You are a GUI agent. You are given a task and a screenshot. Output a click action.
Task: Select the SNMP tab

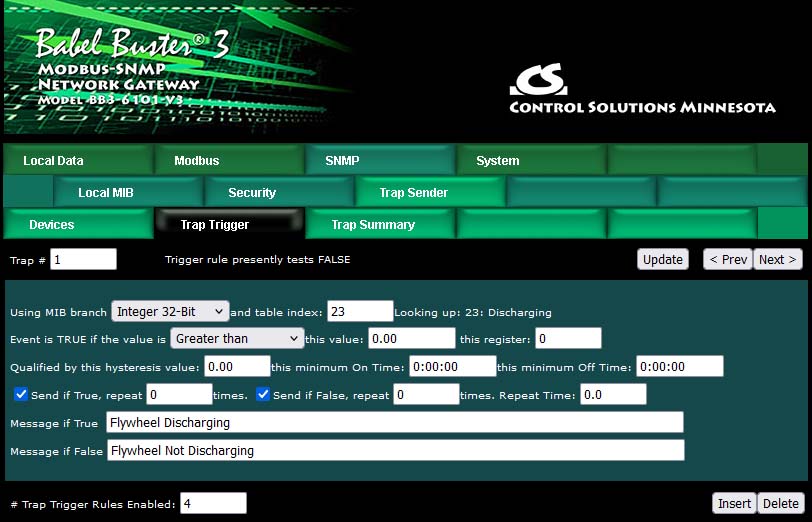(x=342, y=160)
